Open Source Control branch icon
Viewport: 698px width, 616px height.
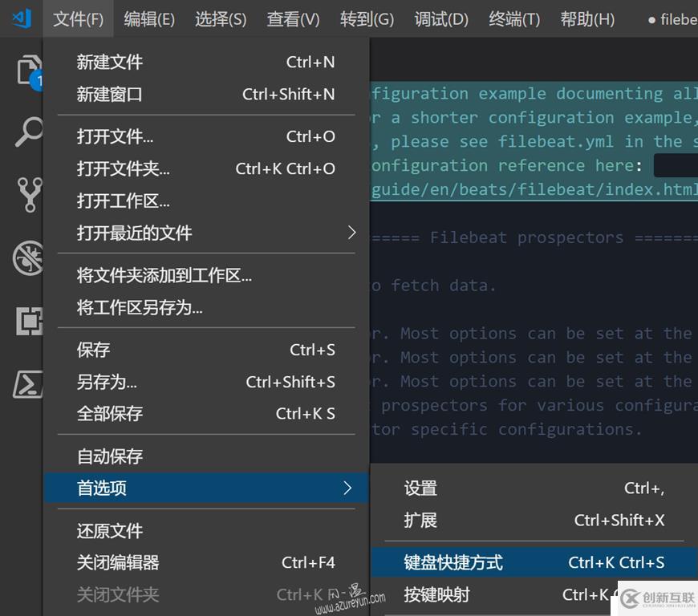30,194
